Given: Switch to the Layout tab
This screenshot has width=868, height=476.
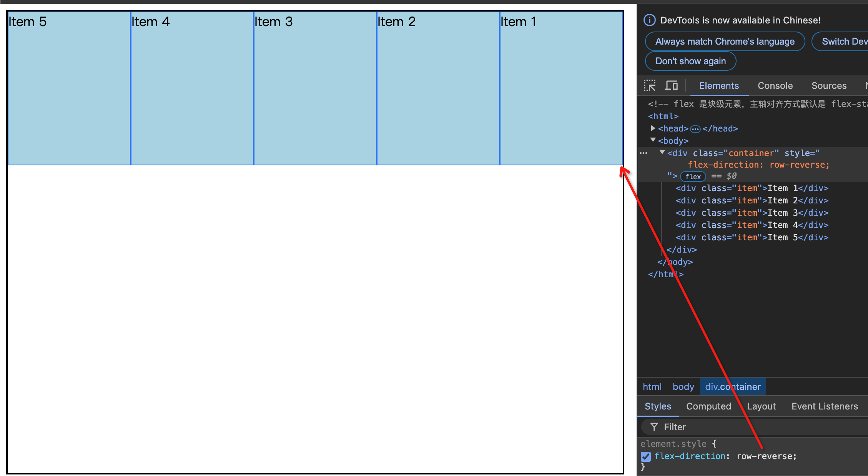Looking at the screenshot, I should pyautogui.click(x=761, y=406).
